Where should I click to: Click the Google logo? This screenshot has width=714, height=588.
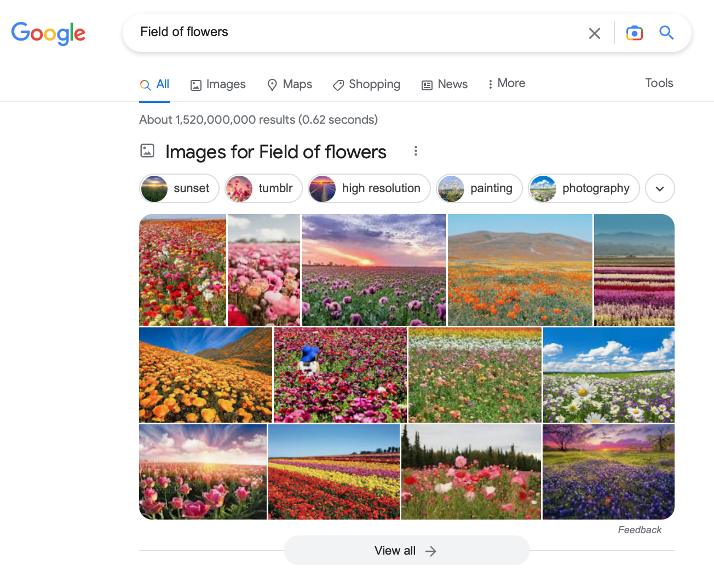point(48,33)
